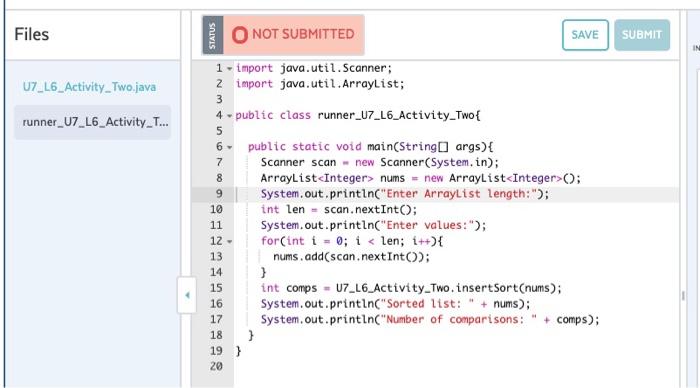The width and height of the screenshot is (700, 388).
Task: Click the nums.add(scan.nextInt()) statement
Action: (351, 257)
